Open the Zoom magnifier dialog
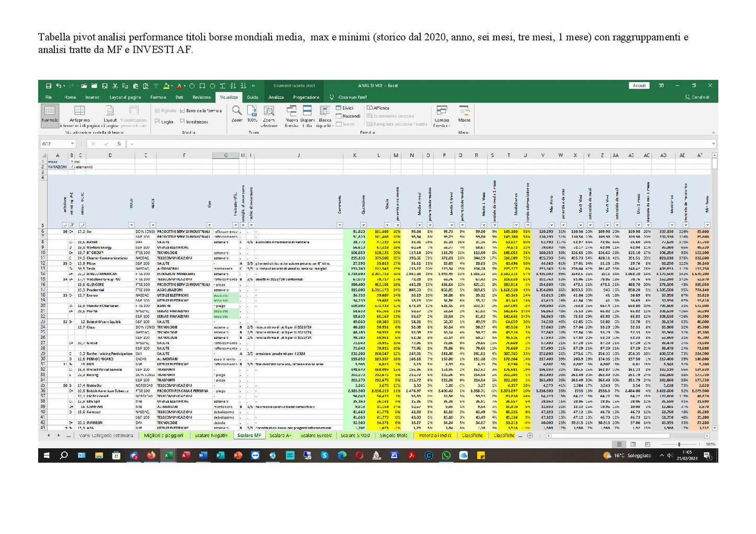756x534 pixels. coord(237,113)
